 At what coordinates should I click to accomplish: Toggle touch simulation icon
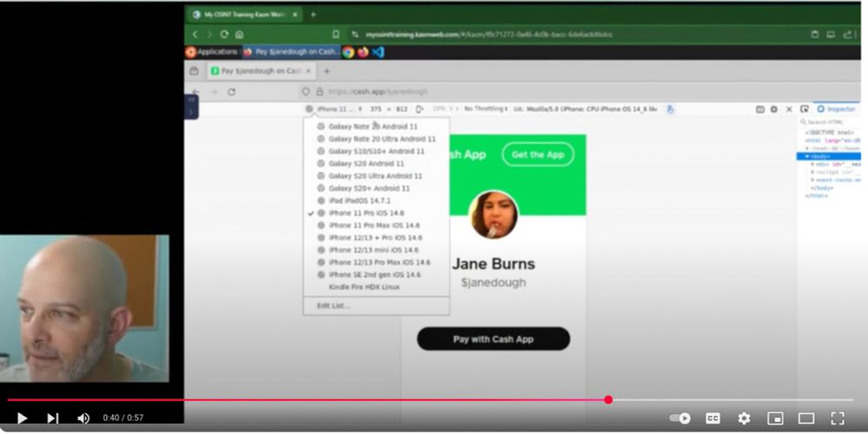coord(670,109)
